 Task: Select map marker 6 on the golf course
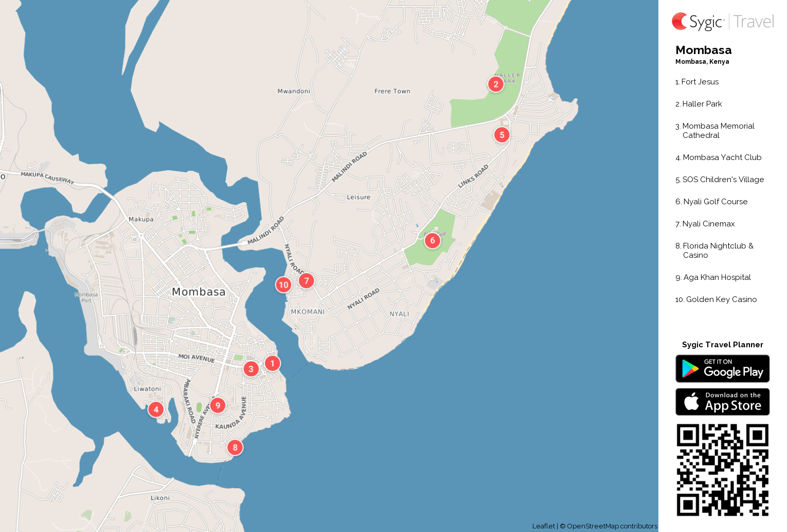[433, 240]
